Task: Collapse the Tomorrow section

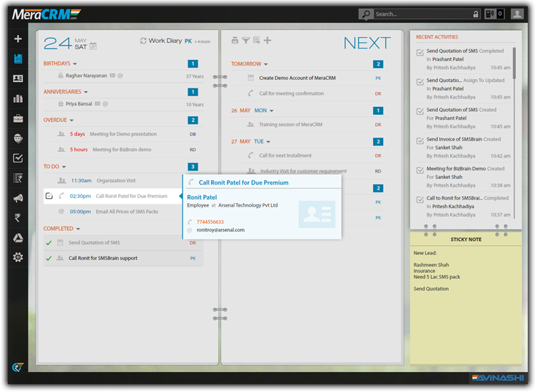Action: tap(265, 64)
